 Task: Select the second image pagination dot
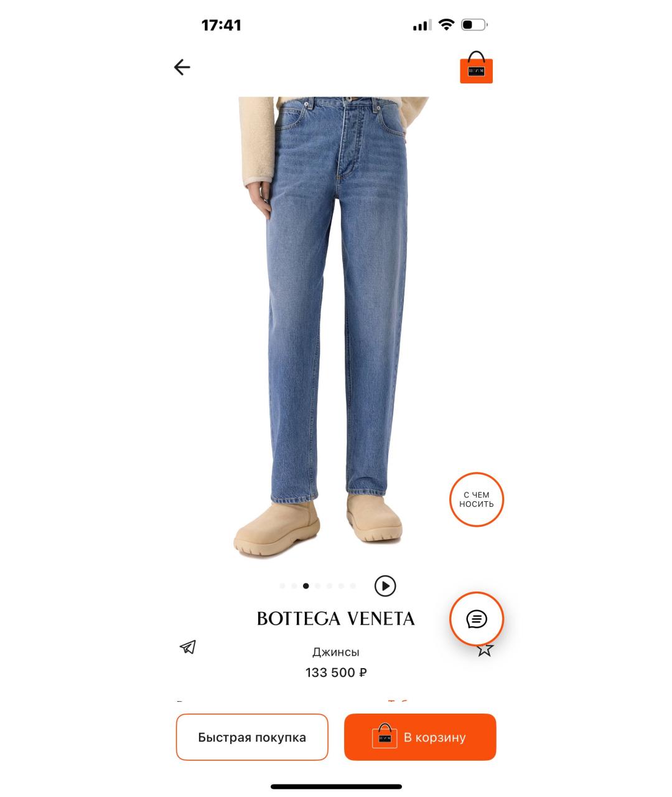[294, 586]
